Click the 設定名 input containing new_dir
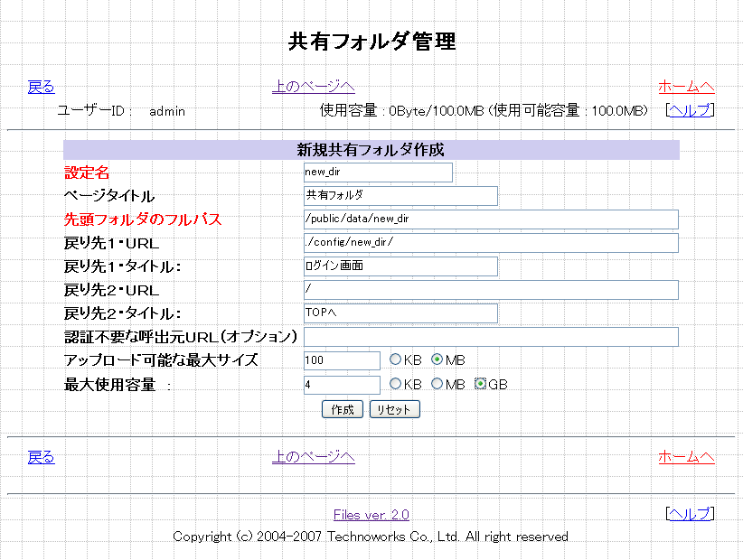The image size is (743, 560). click(x=378, y=172)
